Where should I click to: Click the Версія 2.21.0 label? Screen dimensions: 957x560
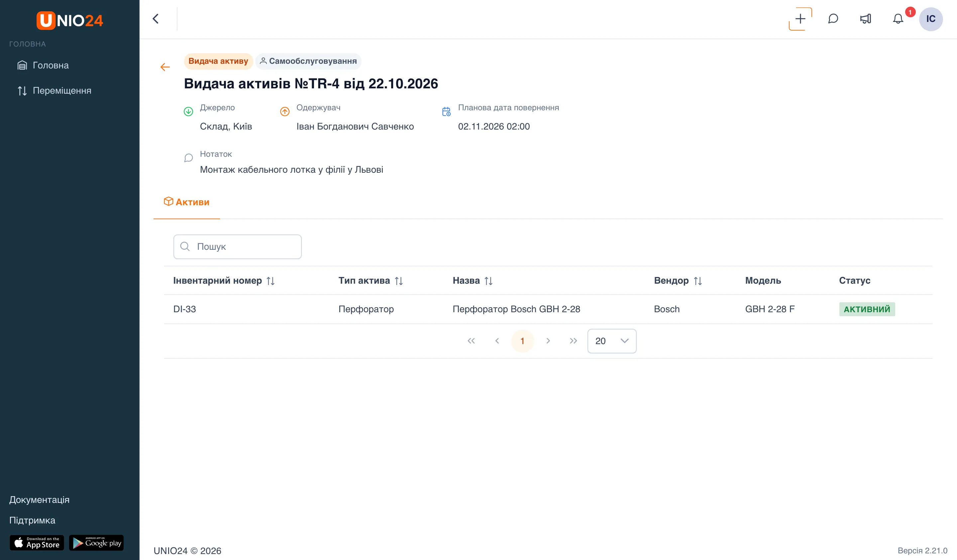coord(922,550)
